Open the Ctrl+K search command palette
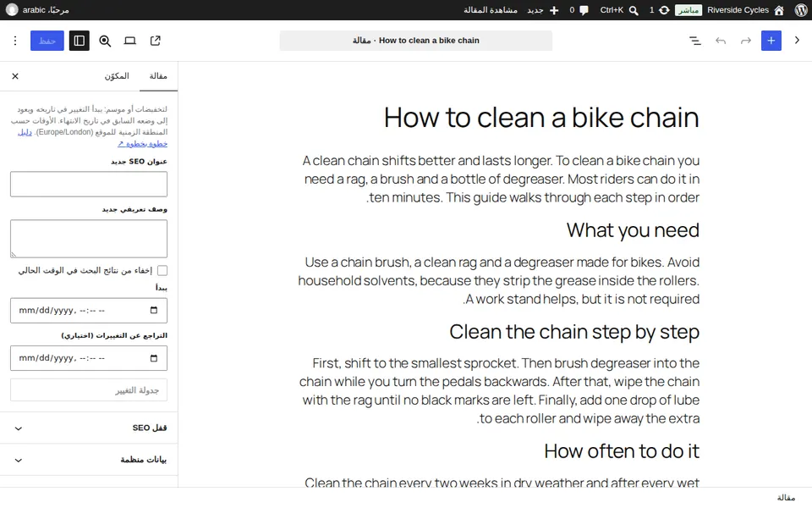This screenshot has height=508, width=812. coord(619,10)
